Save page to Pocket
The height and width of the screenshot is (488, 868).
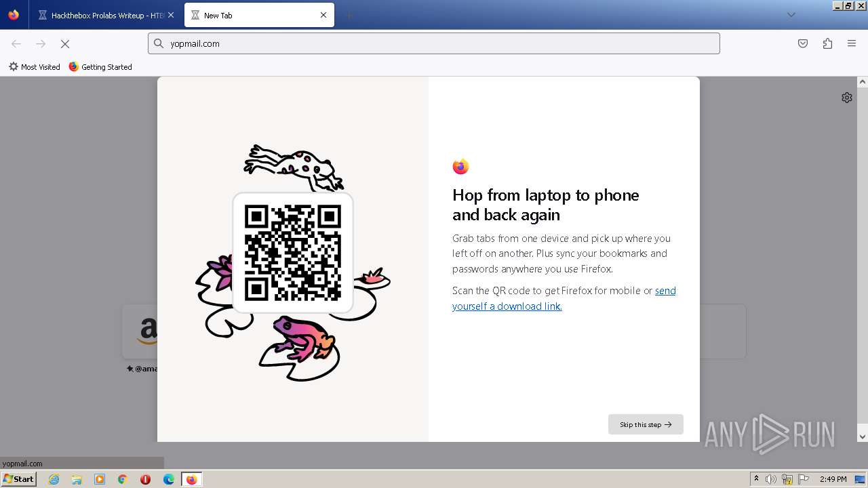(x=803, y=43)
